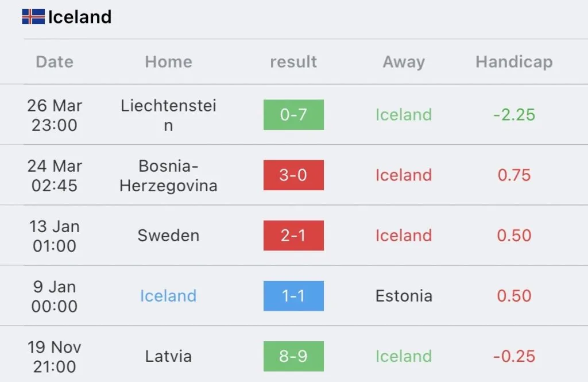Select the Away column header

point(404,62)
